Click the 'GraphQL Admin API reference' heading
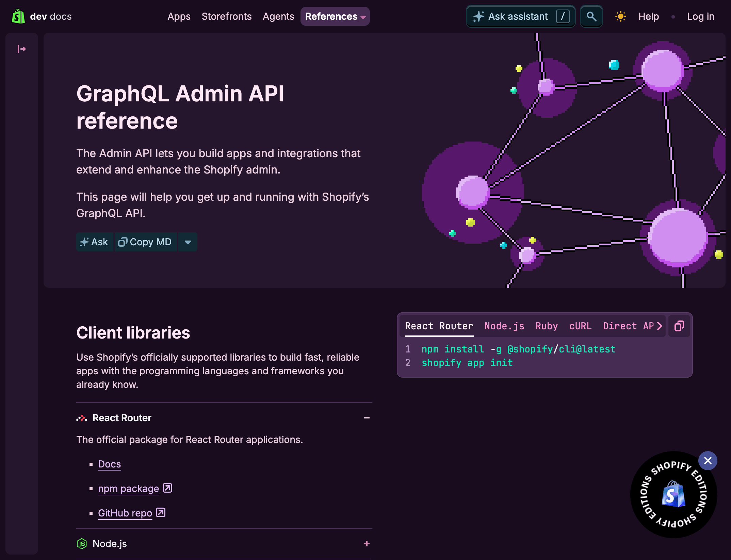731x560 pixels. pos(180,107)
